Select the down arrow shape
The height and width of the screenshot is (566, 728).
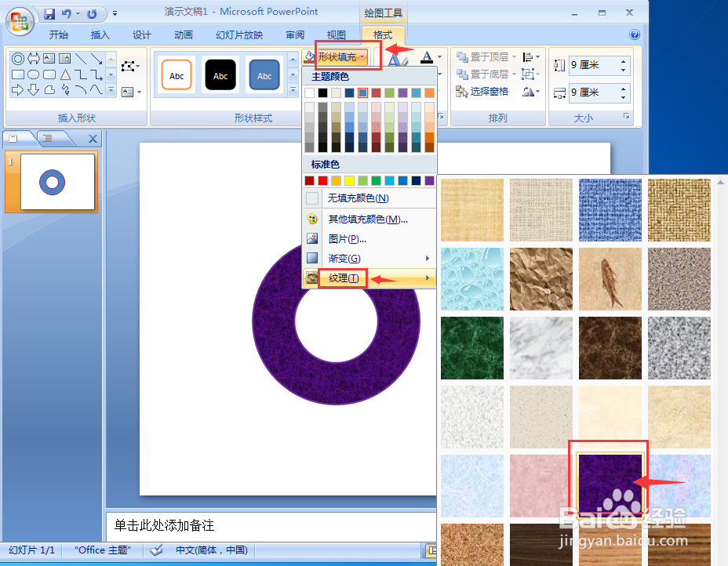click(x=34, y=89)
